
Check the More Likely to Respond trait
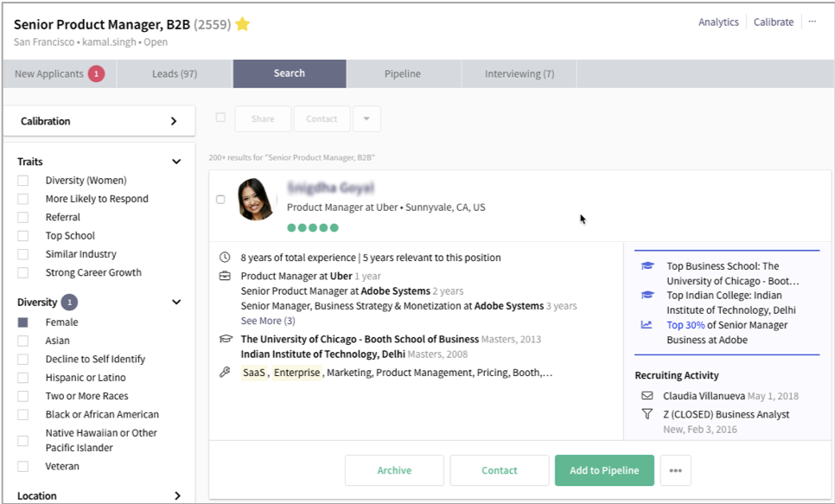click(x=22, y=199)
